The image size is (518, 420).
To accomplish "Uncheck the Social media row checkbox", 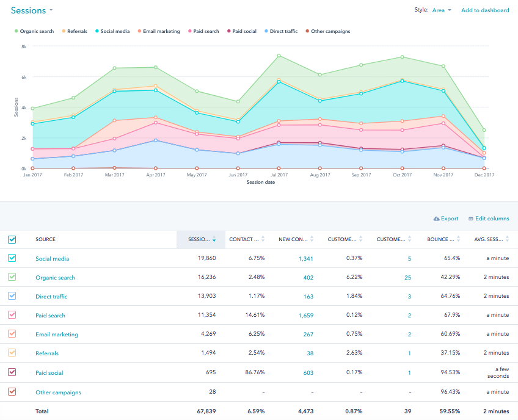I will pos(12,258).
